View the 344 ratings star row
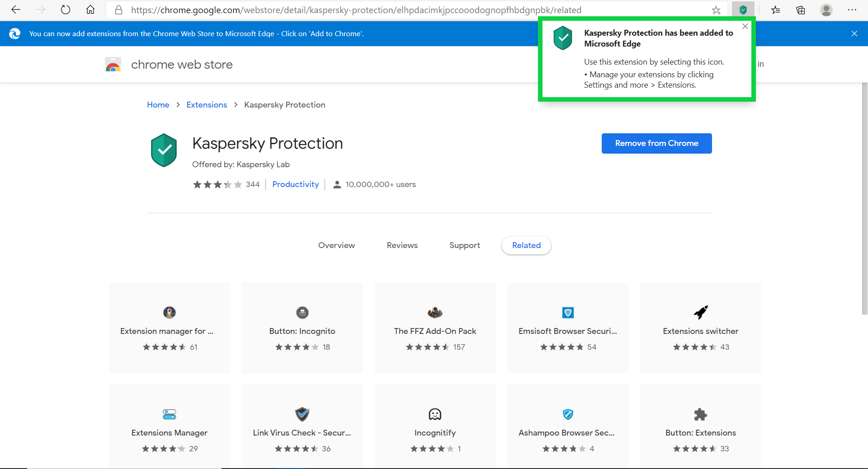This screenshot has width=868, height=469. coord(217,184)
